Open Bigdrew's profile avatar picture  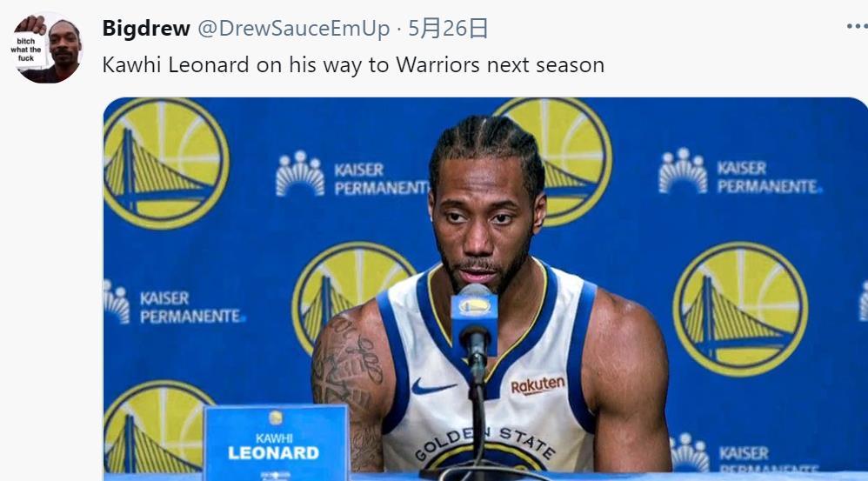point(46,49)
